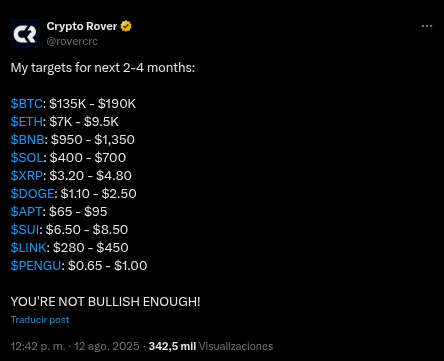Open the 12:42 p. m. timestamp link
The image size is (444, 361).
pyautogui.click(x=38, y=346)
